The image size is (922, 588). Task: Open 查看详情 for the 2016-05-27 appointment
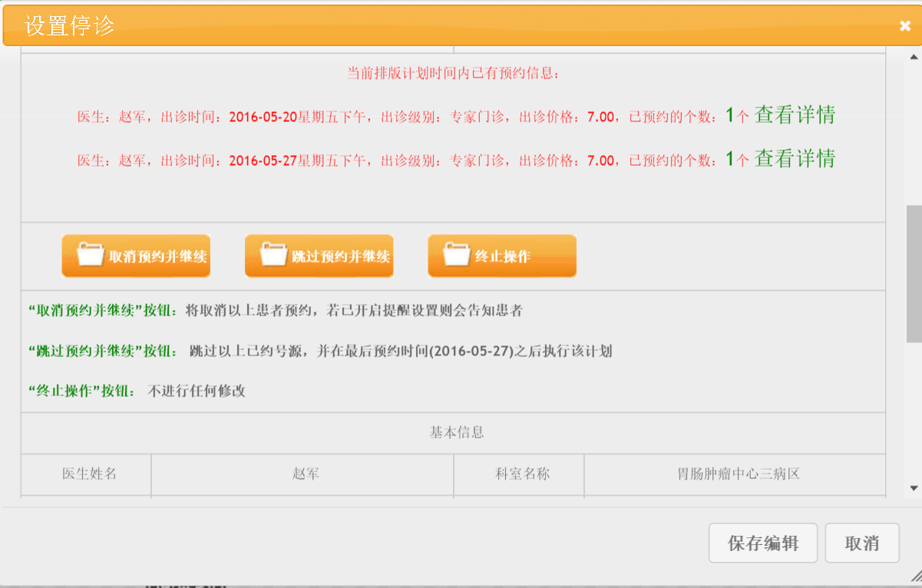795,159
